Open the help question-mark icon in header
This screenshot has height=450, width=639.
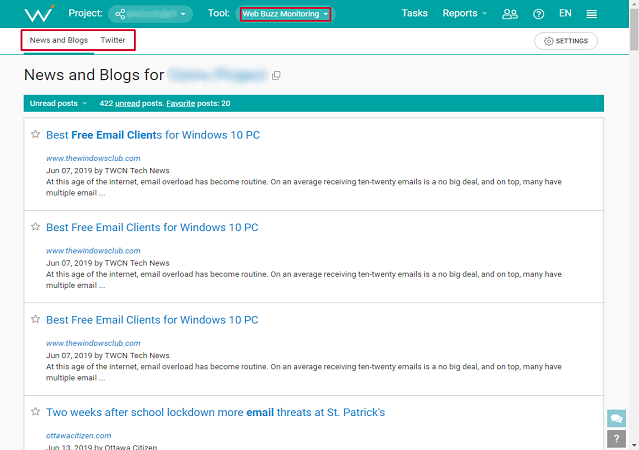[x=538, y=14]
